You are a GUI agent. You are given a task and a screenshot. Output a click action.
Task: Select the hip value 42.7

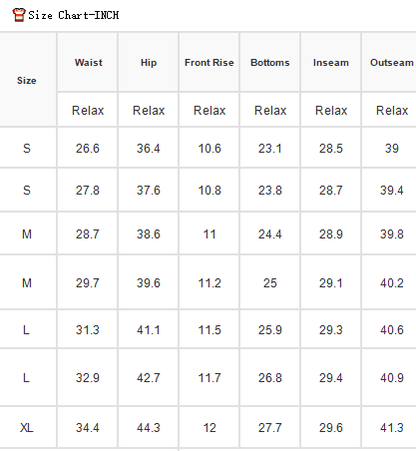(148, 378)
